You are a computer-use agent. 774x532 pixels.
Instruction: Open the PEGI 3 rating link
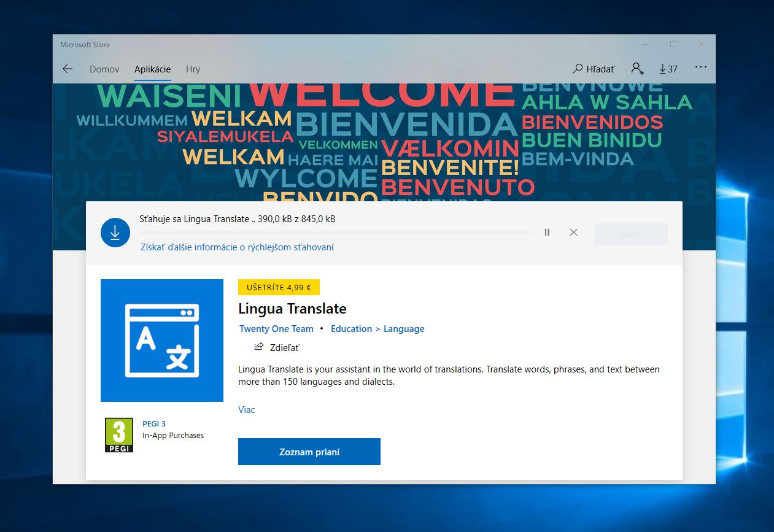click(x=154, y=423)
